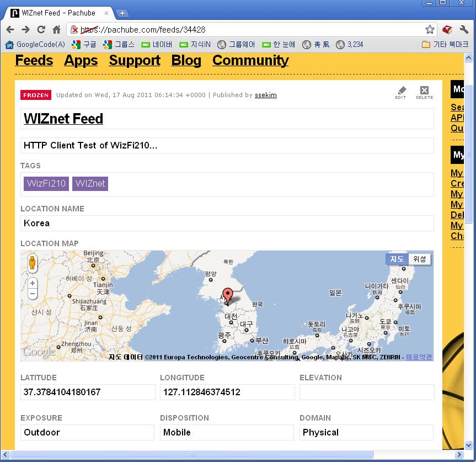Click the Disposition field showing Mobile
This screenshot has height=462, width=476.
(227, 433)
